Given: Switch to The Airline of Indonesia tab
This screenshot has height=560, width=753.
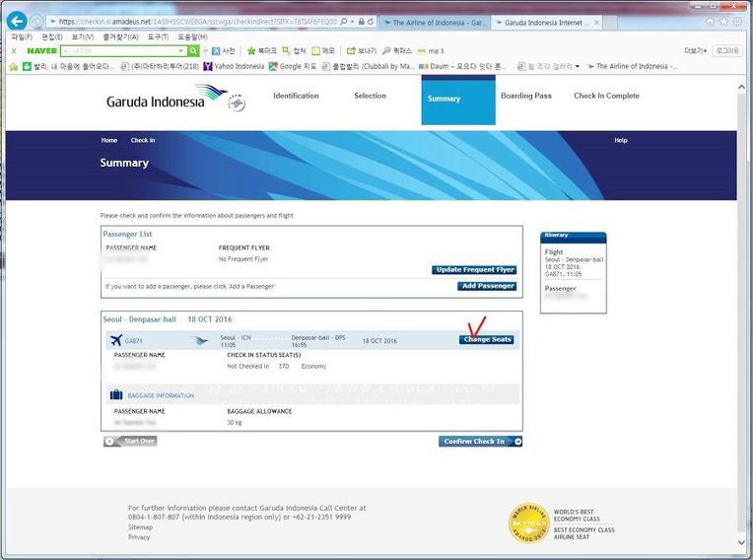Looking at the screenshot, I should 435,23.
